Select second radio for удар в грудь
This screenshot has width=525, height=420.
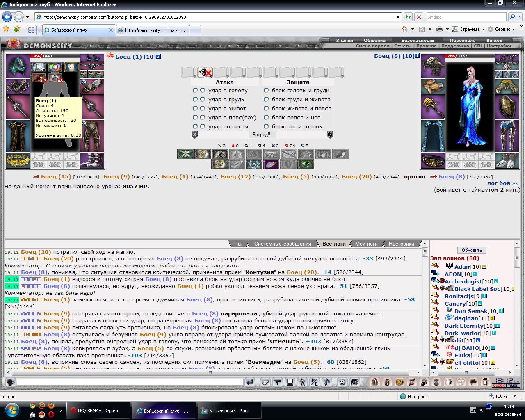203,100
